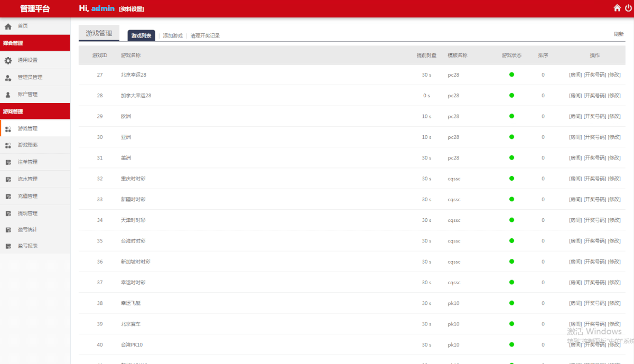Click the 充值管理 sidebar icon
The image size is (634, 364).
click(x=8, y=197)
